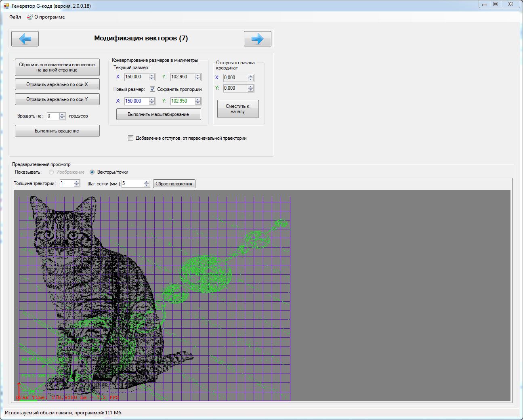The image size is (523, 420).
Task: Increase grid step value
Action: [x=147, y=182]
